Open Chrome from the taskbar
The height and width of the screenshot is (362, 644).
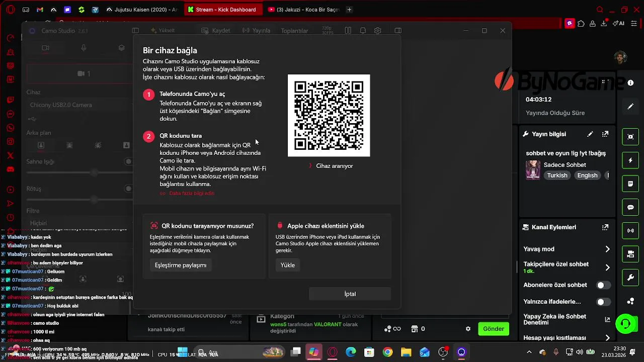tap(387, 352)
